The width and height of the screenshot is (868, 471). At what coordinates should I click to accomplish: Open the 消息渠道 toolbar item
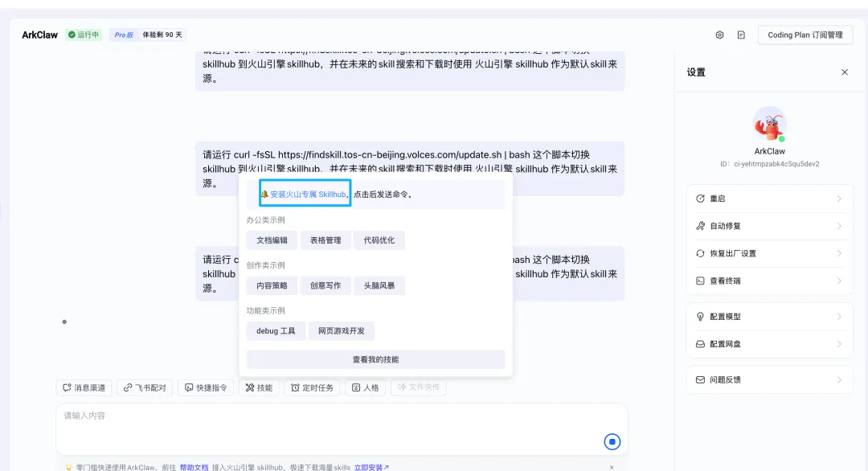[x=84, y=387]
